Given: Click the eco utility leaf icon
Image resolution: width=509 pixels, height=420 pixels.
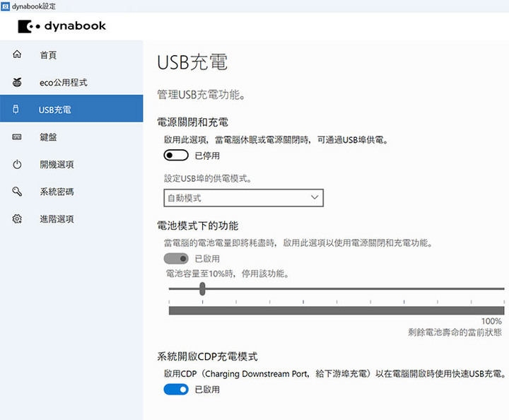Looking at the screenshot, I should click(x=17, y=82).
